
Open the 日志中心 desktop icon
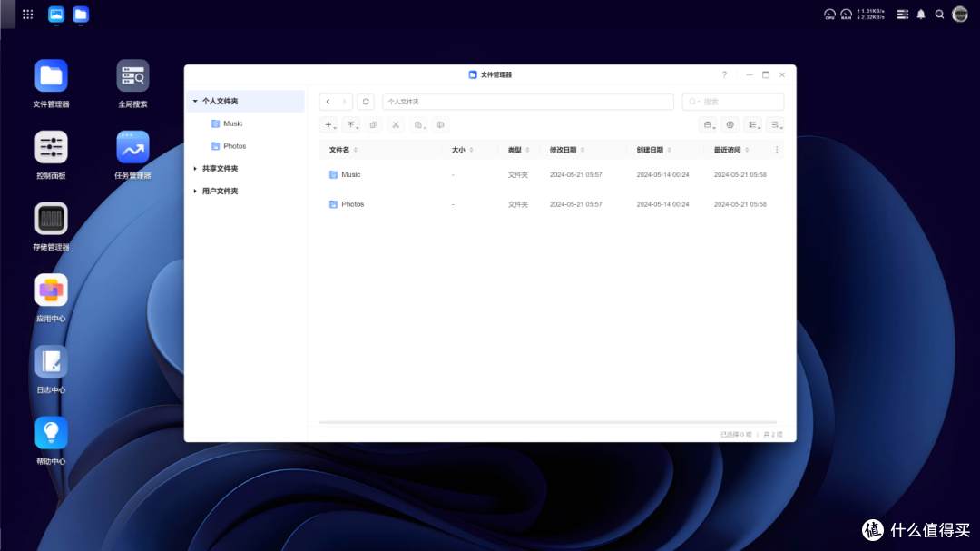(51, 361)
